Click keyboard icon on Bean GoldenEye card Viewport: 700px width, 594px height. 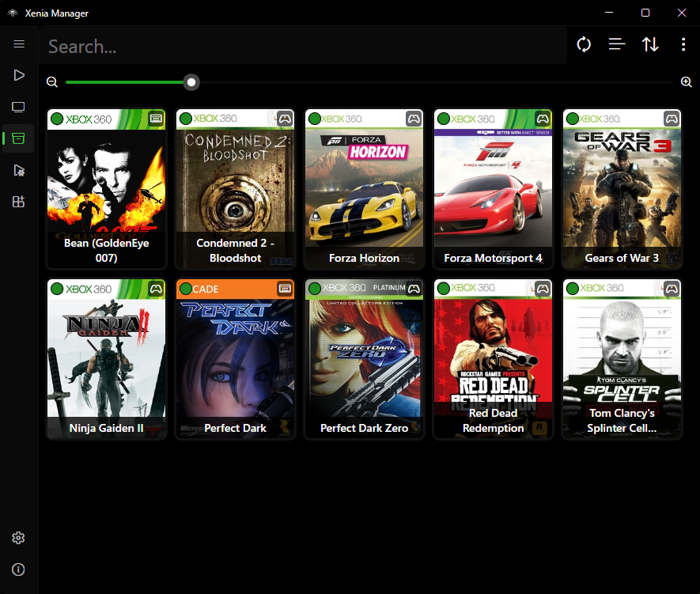click(156, 119)
